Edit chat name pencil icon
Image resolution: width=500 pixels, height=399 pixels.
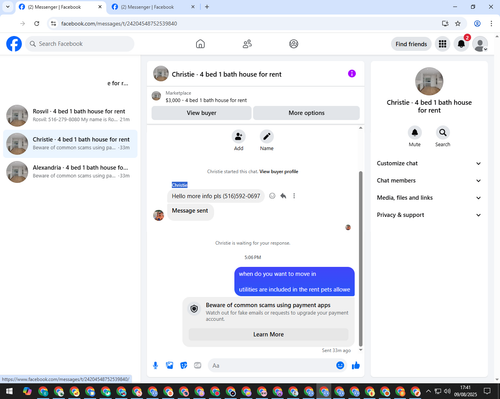tap(267, 136)
